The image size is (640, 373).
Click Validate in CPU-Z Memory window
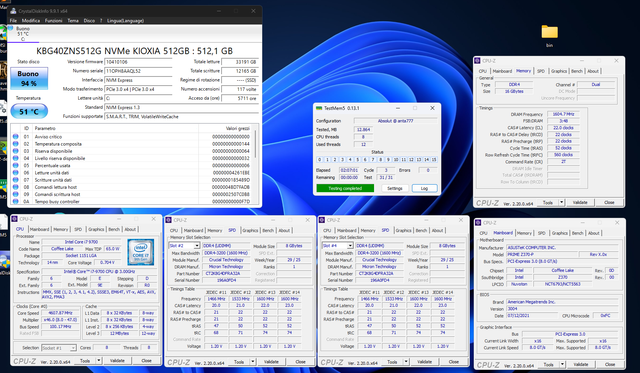click(580, 202)
